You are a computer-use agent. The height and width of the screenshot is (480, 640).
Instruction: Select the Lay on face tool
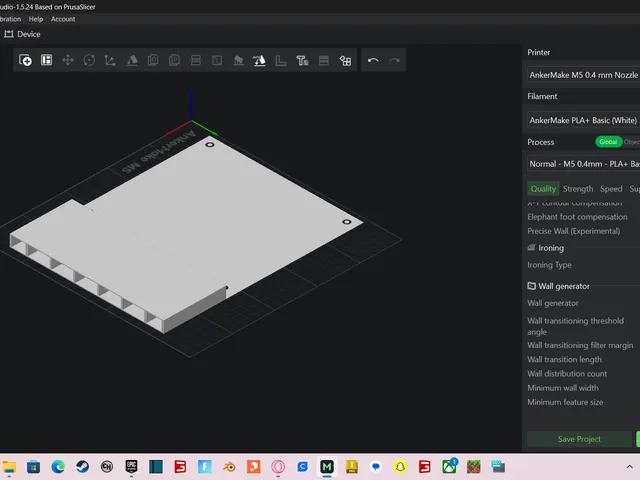click(132, 60)
